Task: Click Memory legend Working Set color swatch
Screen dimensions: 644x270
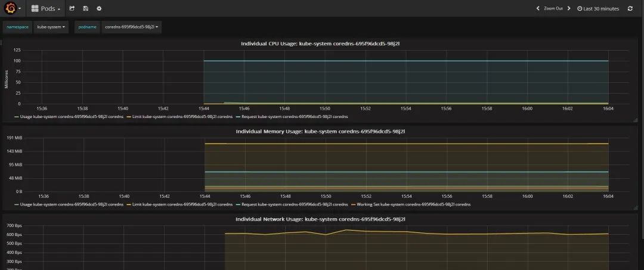Action: pyautogui.click(x=354, y=205)
